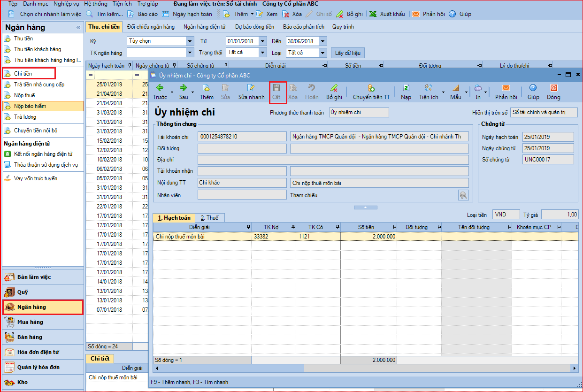583x392 pixels.
Task: Click the Cất save icon in the dialog
Action: (x=276, y=88)
